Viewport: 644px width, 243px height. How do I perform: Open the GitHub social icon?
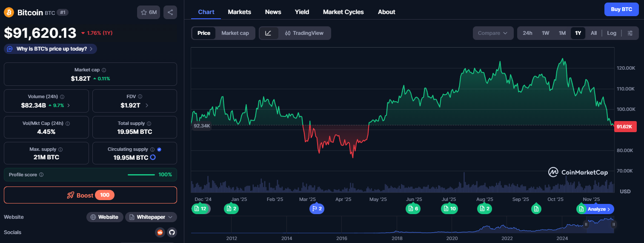172,232
